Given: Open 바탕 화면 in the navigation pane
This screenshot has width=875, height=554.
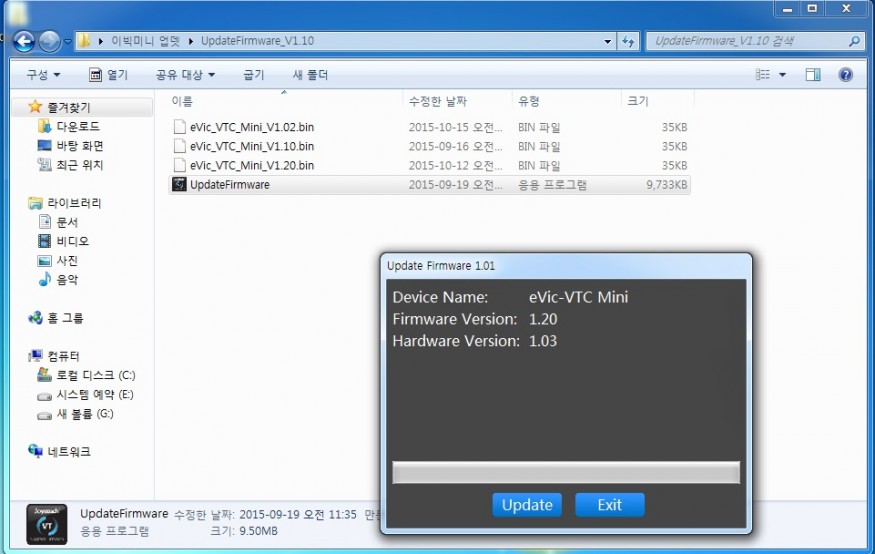Looking at the screenshot, I should pyautogui.click(x=80, y=146).
